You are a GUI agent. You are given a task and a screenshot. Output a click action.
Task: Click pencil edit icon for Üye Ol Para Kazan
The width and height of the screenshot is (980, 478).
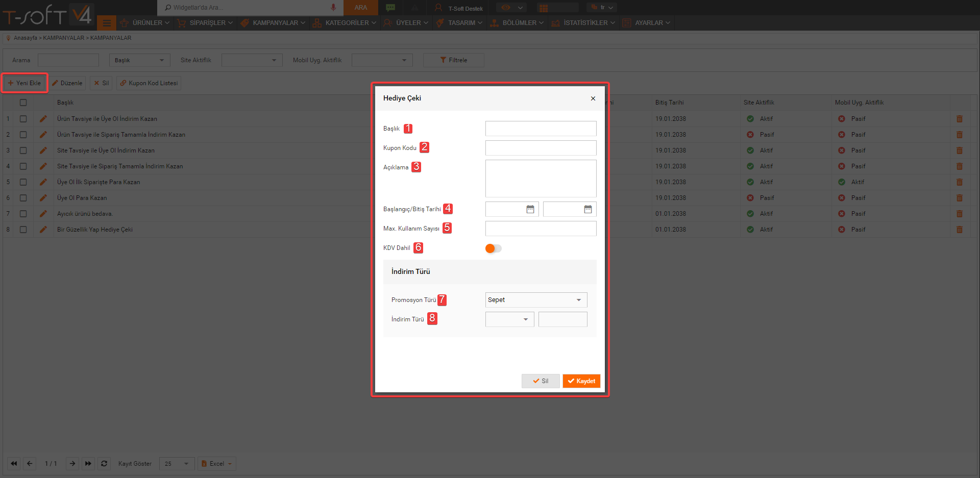tap(43, 198)
